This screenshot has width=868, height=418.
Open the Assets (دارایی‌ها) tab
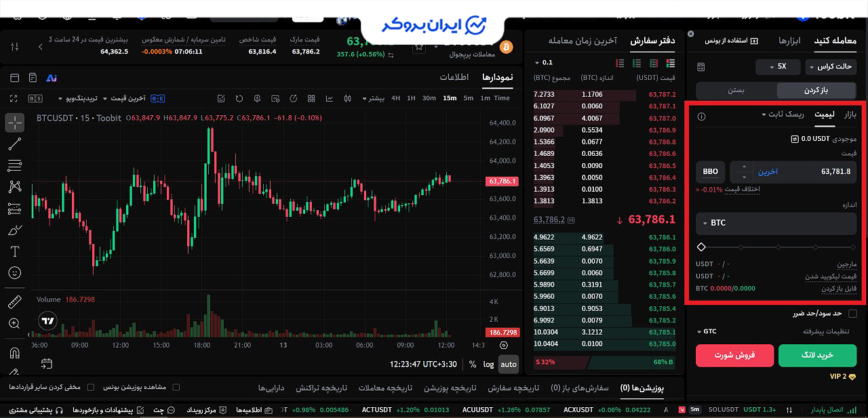271,388
